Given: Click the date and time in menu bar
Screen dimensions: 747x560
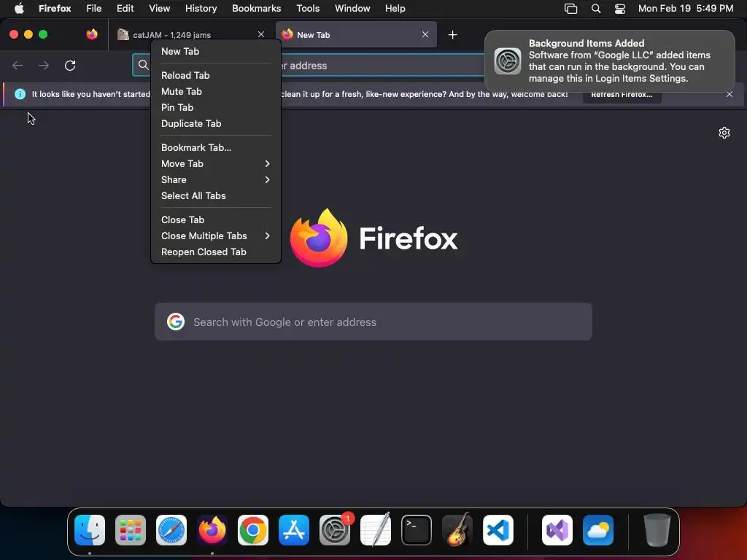Looking at the screenshot, I should coord(686,9).
